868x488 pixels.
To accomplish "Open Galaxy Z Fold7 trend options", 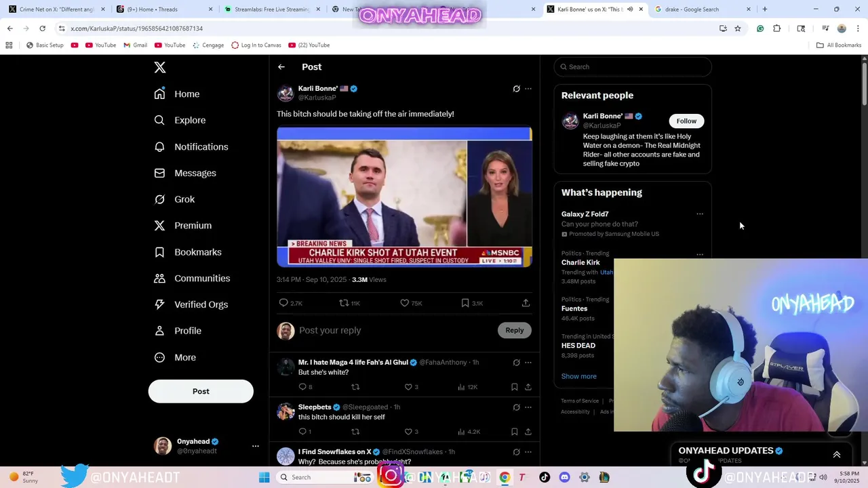I will pos(700,214).
